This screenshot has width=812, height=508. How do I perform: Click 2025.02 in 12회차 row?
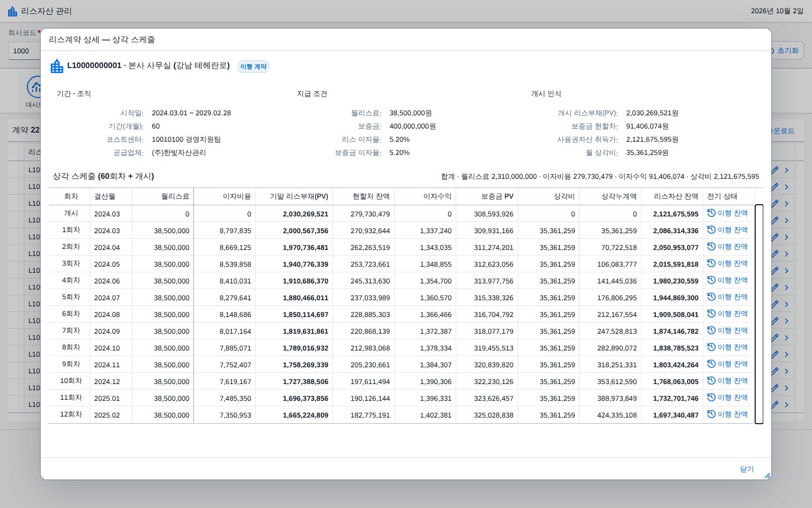pos(107,415)
